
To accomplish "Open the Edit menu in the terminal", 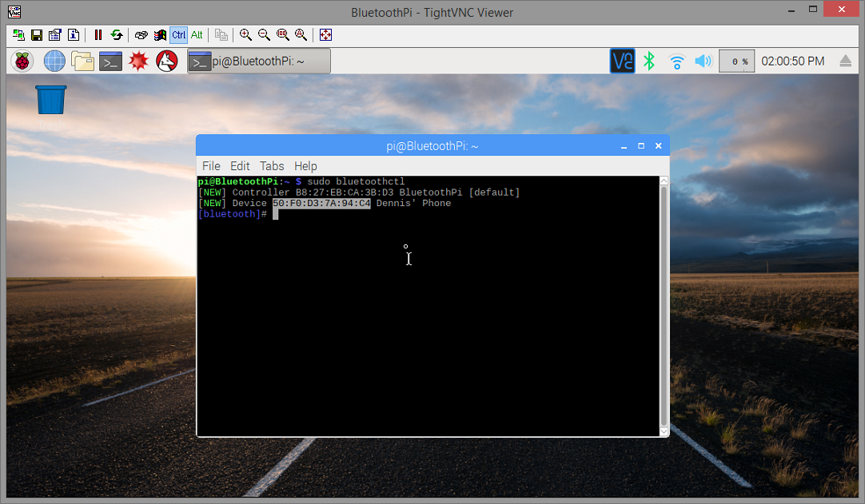I will pyautogui.click(x=240, y=166).
